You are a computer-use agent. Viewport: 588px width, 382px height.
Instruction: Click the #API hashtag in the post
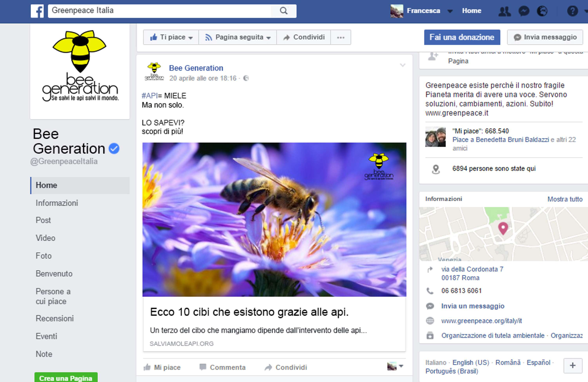[x=150, y=96]
